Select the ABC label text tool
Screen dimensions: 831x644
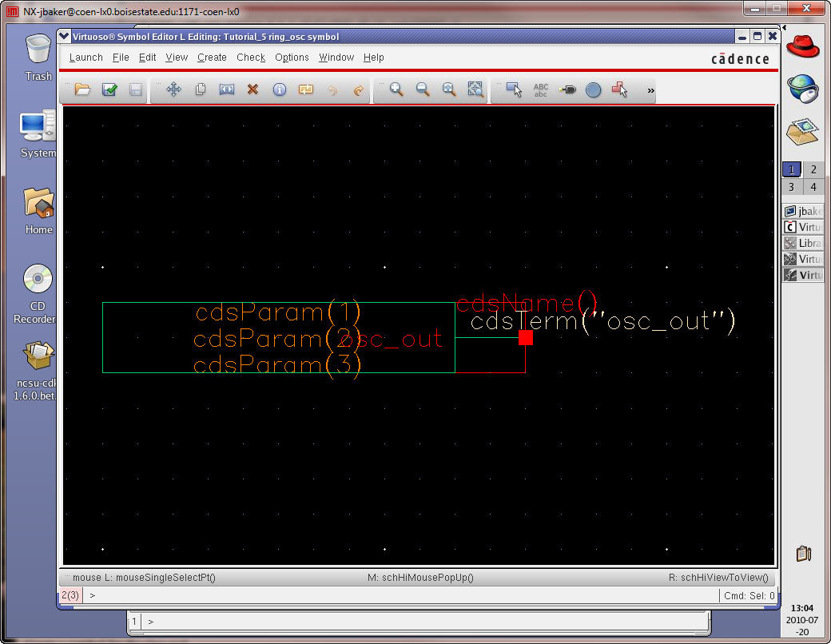point(541,89)
